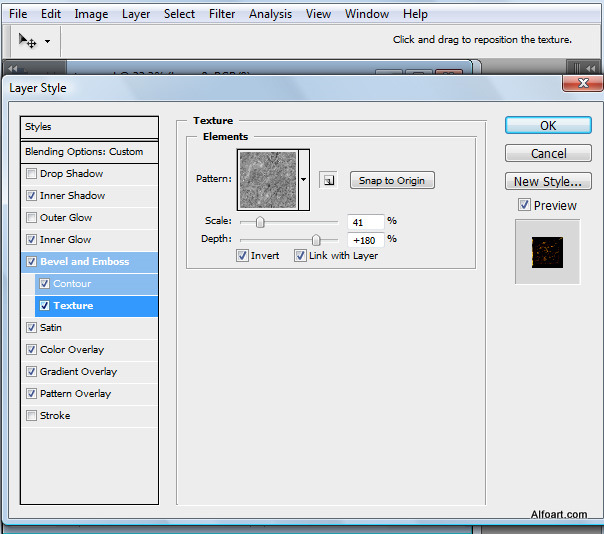Click the Scale percentage input field
The height and width of the screenshot is (534, 604).
tap(365, 221)
